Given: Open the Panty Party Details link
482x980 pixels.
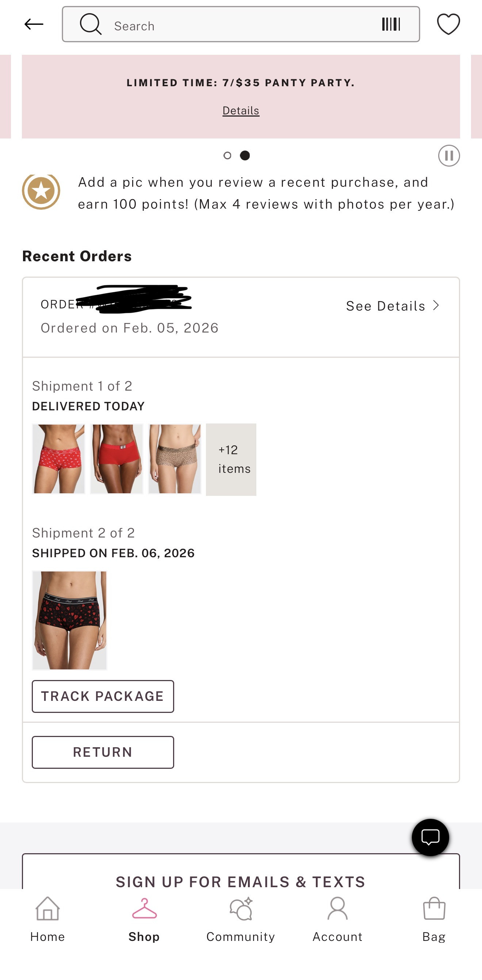Looking at the screenshot, I should point(241,111).
